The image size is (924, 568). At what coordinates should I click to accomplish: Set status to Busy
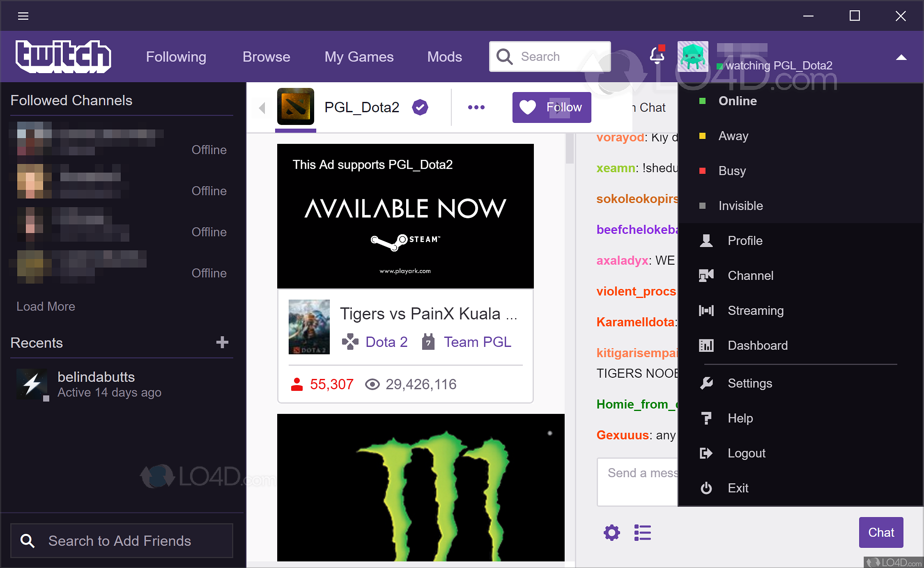[732, 171]
